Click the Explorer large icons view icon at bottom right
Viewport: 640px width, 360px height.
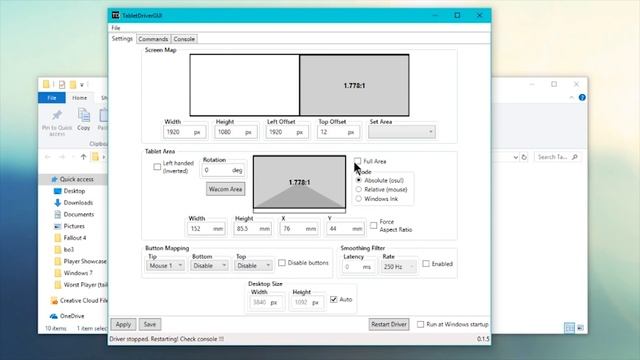coord(580,327)
